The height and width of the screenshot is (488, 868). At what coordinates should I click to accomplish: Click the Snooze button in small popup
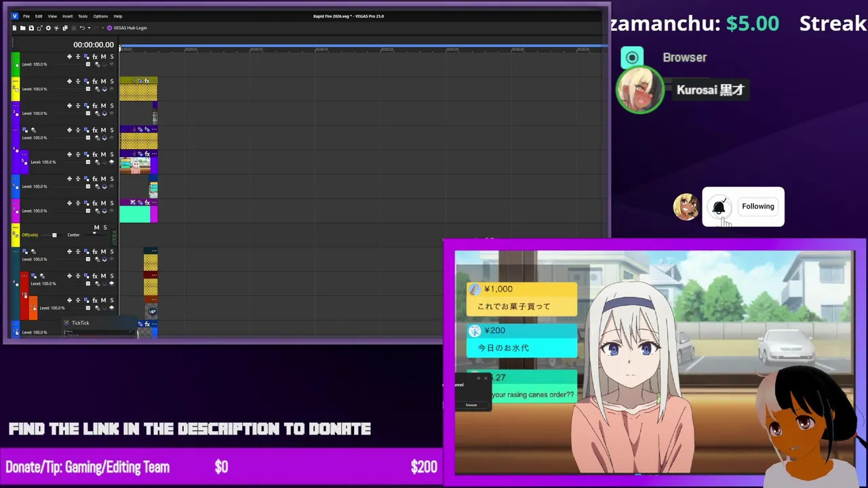pyautogui.click(x=471, y=405)
